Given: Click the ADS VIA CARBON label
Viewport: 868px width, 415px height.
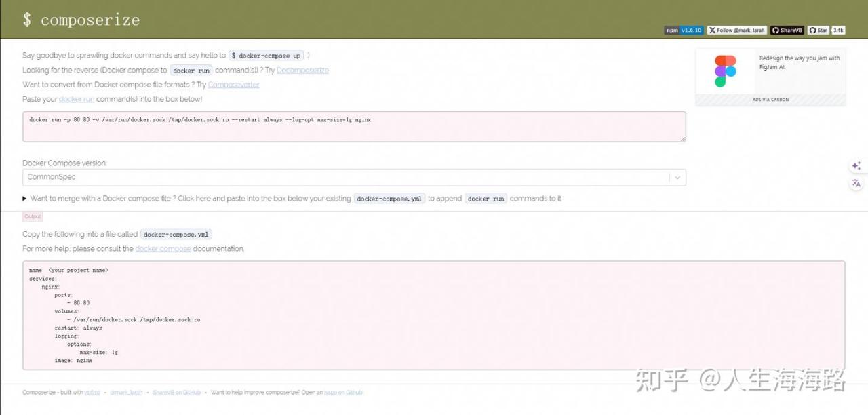Looking at the screenshot, I should click(770, 100).
